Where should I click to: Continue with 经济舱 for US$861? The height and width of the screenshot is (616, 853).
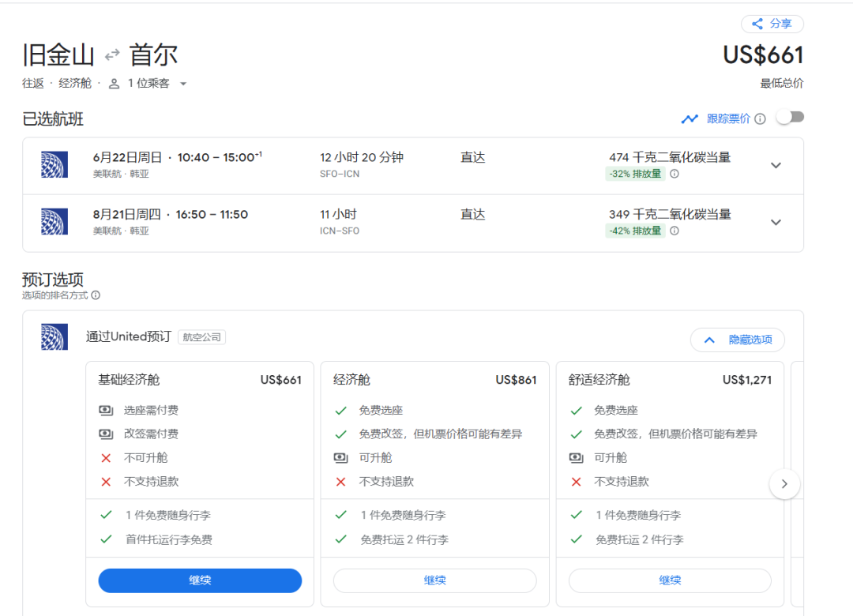coord(434,580)
